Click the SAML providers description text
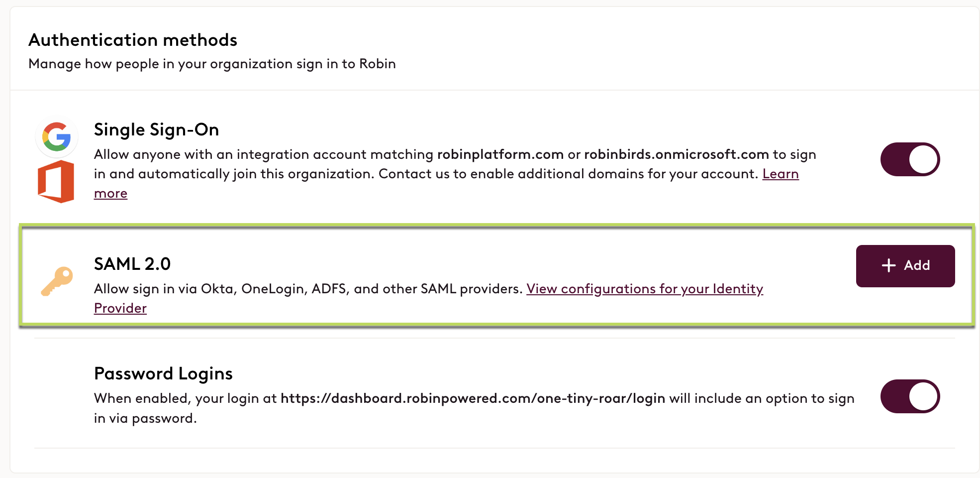 [308, 289]
